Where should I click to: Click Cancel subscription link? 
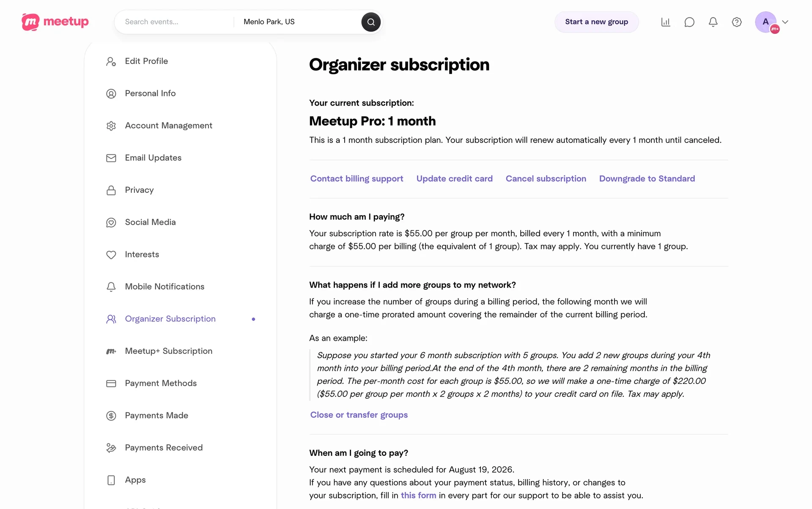pyautogui.click(x=546, y=179)
